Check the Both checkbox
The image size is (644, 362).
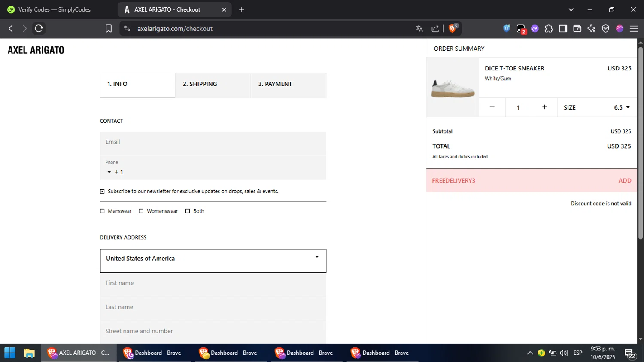coord(188,211)
